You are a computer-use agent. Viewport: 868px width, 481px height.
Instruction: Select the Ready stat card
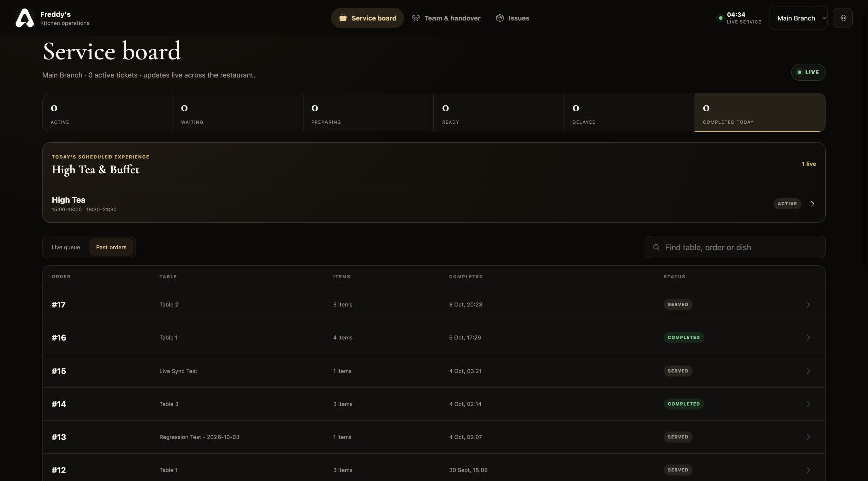[499, 112]
